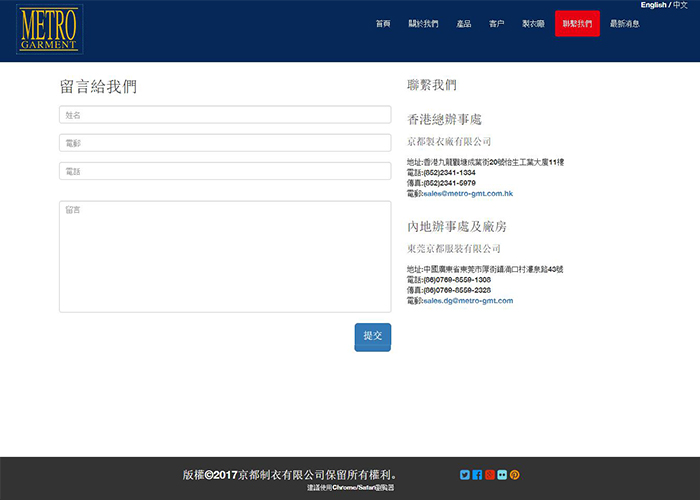Click into the 電郵 input field
The width and height of the screenshot is (700, 500).
click(225, 143)
